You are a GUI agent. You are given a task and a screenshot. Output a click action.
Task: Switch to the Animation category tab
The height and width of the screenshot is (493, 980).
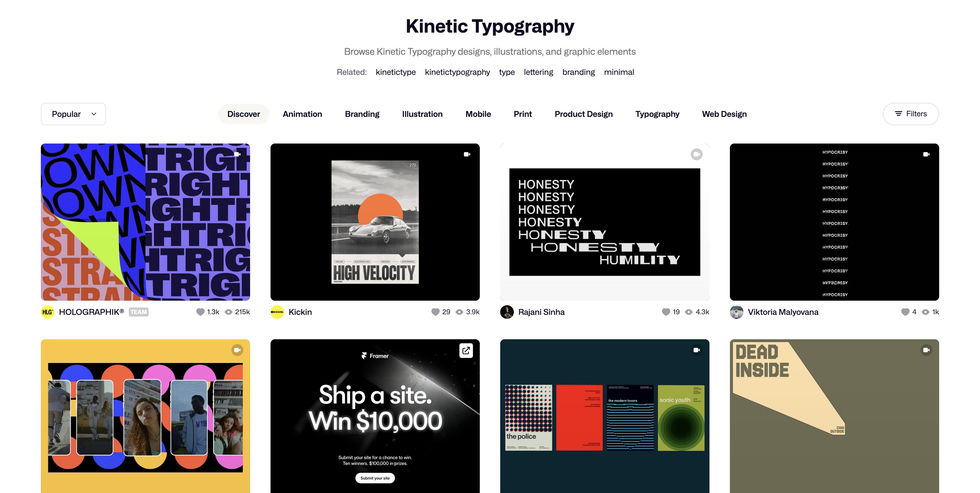[302, 114]
